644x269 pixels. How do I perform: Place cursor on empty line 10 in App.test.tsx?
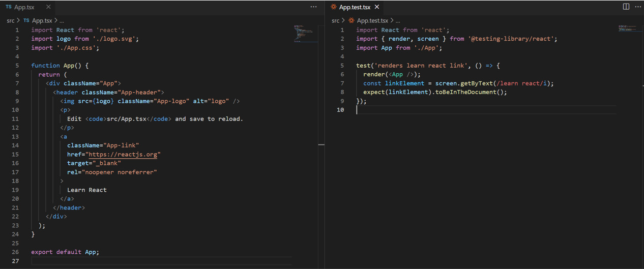pyautogui.click(x=432, y=110)
